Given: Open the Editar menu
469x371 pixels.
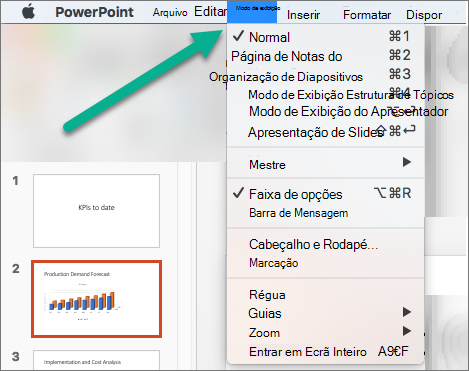Looking at the screenshot, I should (x=210, y=12).
